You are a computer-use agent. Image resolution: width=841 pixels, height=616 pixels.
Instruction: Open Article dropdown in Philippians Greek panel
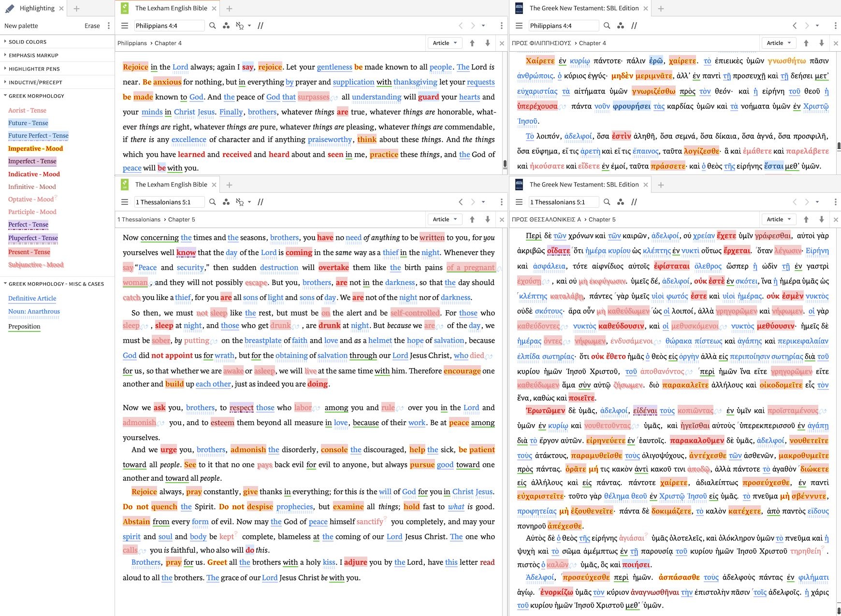[x=779, y=43]
